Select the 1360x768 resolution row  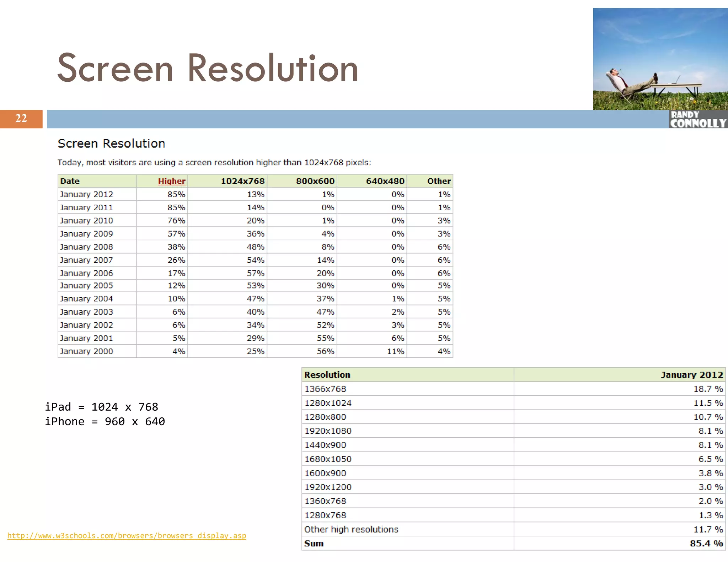coord(514,501)
